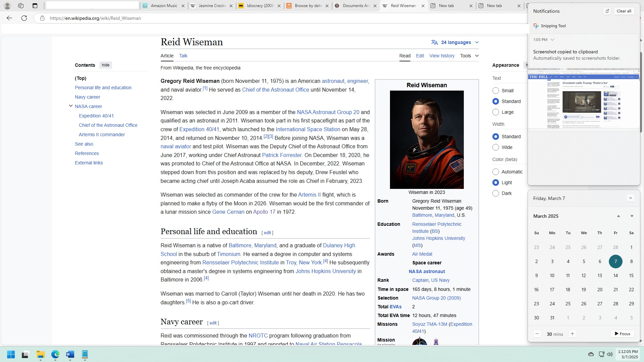Open File Explorer from the taskbar

pyautogui.click(x=41, y=354)
